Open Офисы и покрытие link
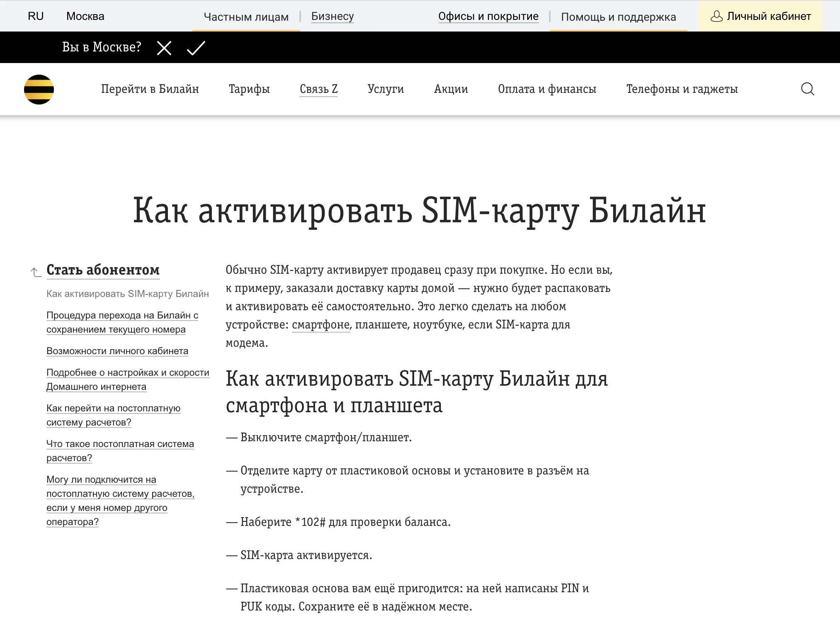 pos(488,16)
